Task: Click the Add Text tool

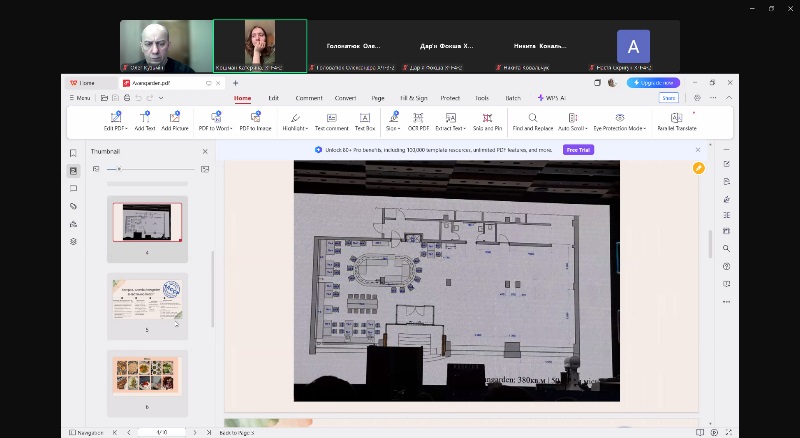Action: pyautogui.click(x=145, y=121)
